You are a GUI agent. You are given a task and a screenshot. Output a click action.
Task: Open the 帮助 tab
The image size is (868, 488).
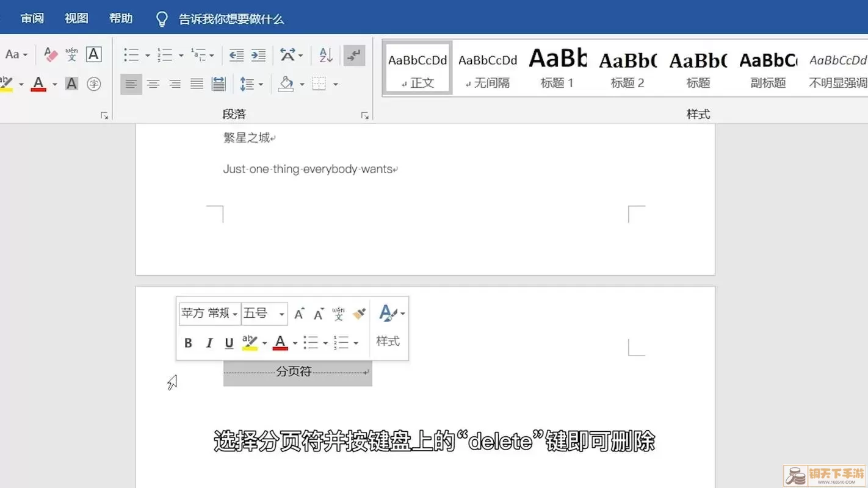(121, 18)
